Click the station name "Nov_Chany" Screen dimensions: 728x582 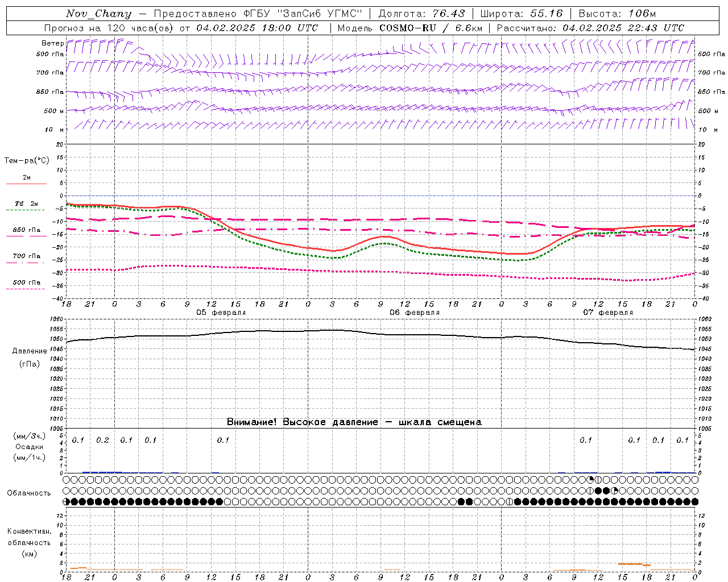(x=98, y=14)
